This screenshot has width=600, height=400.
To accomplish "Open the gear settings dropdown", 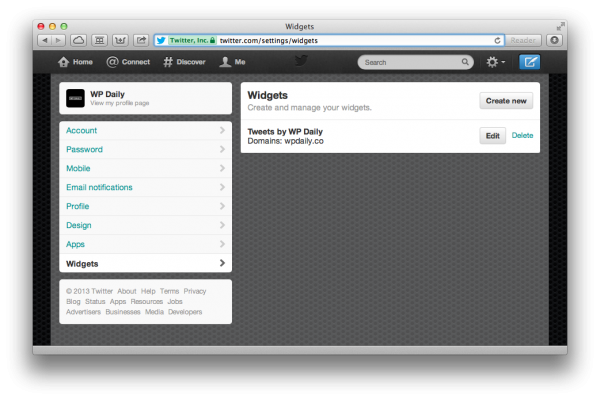I will (496, 62).
